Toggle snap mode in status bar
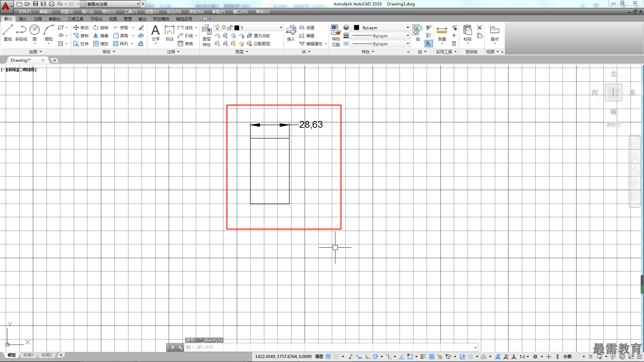This screenshot has height=362, width=644. [336, 356]
